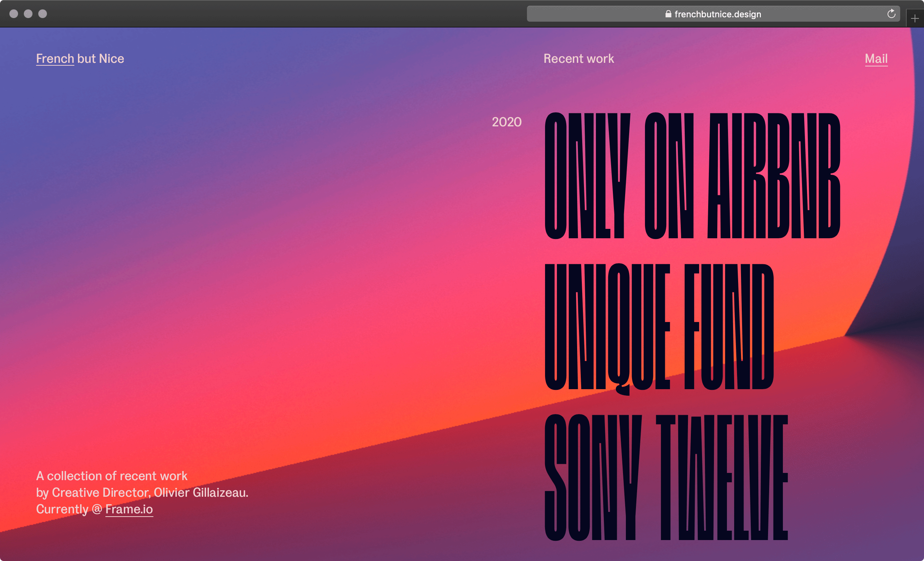Follow the Frame.io link
This screenshot has height=561, width=924.
(129, 509)
